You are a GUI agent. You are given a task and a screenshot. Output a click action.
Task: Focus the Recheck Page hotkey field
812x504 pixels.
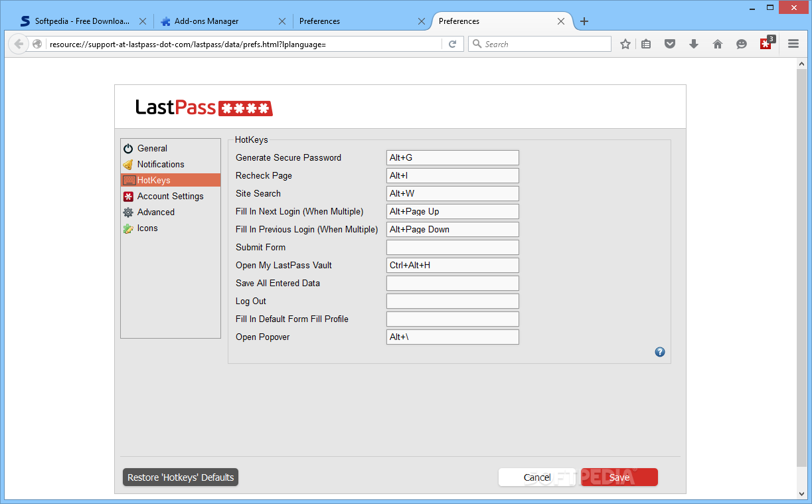coord(453,175)
